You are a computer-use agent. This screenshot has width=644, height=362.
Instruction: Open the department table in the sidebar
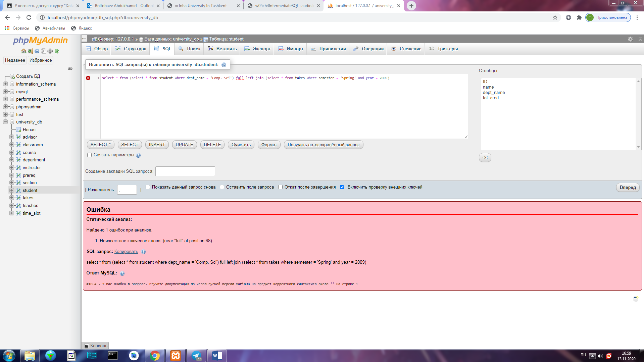tap(34, 160)
